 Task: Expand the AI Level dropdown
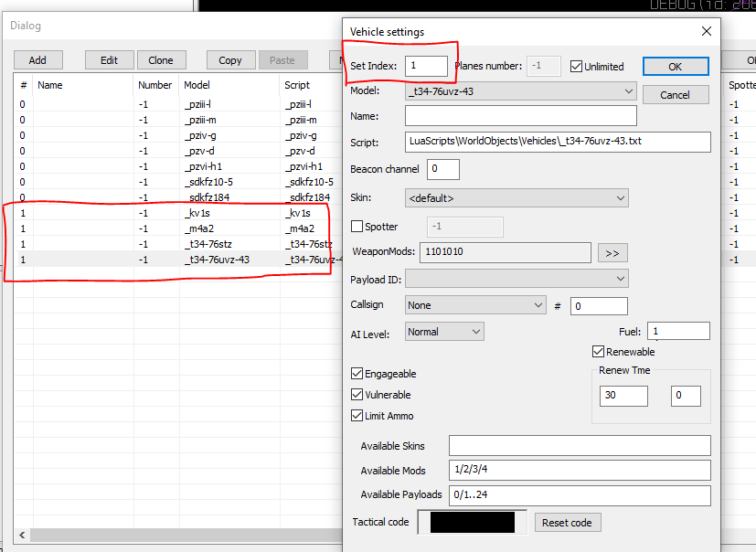click(475, 332)
